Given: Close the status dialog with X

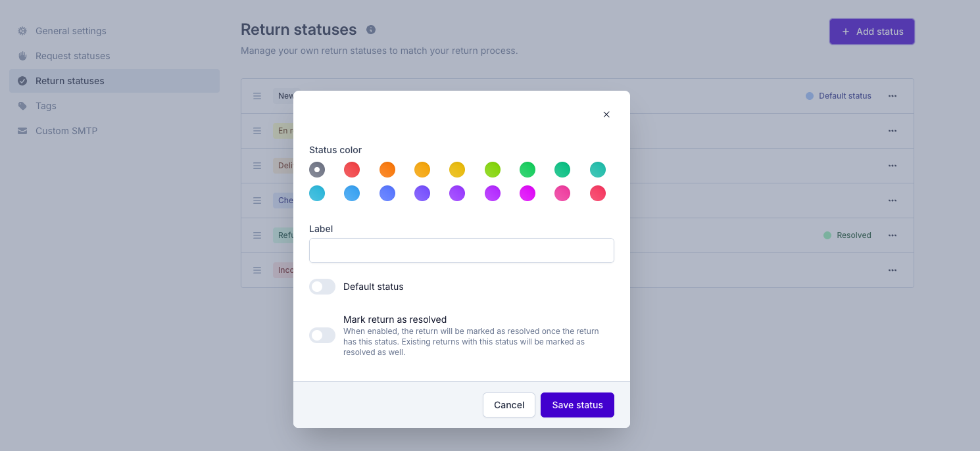Looking at the screenshot, I should point(606,114).
